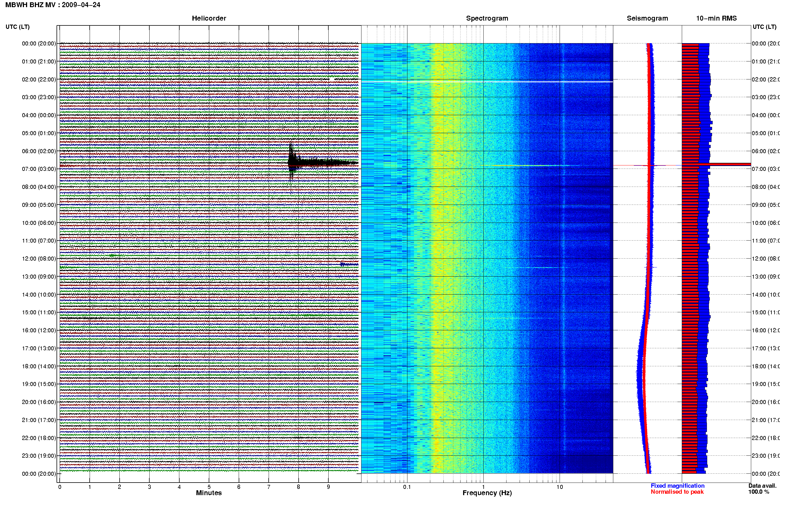The width and height of the screenshot is (812, 508).
Task: Click the small blue event near 12:00 trace end
Action: pos(349,264)
